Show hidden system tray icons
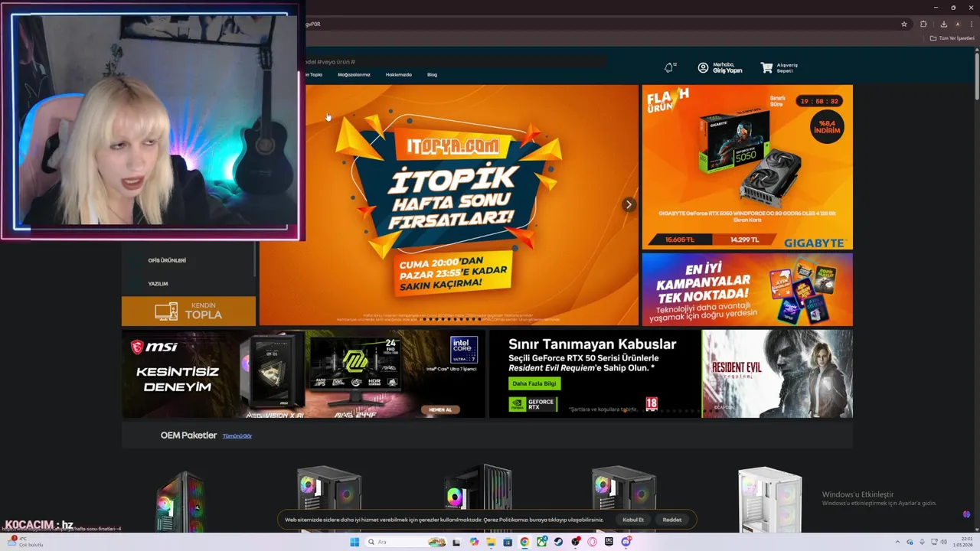This screenshot has width=980, height=551. (x=899, y=542)
